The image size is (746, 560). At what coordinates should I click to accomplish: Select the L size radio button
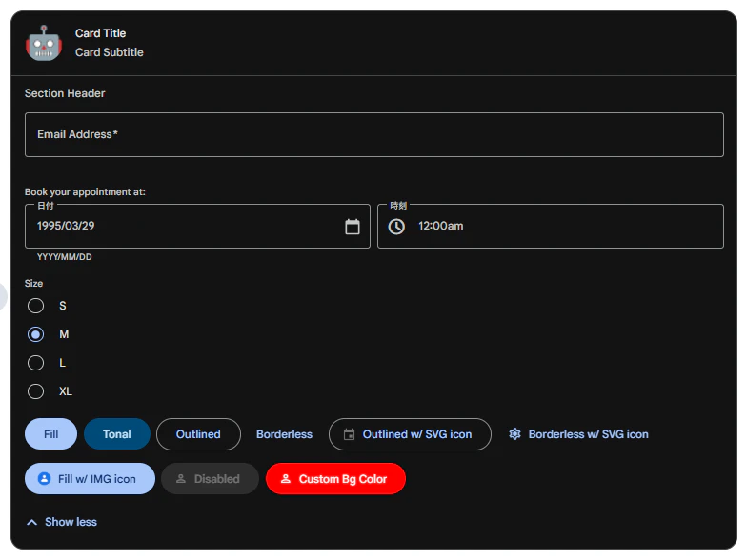tap(35, 363)
